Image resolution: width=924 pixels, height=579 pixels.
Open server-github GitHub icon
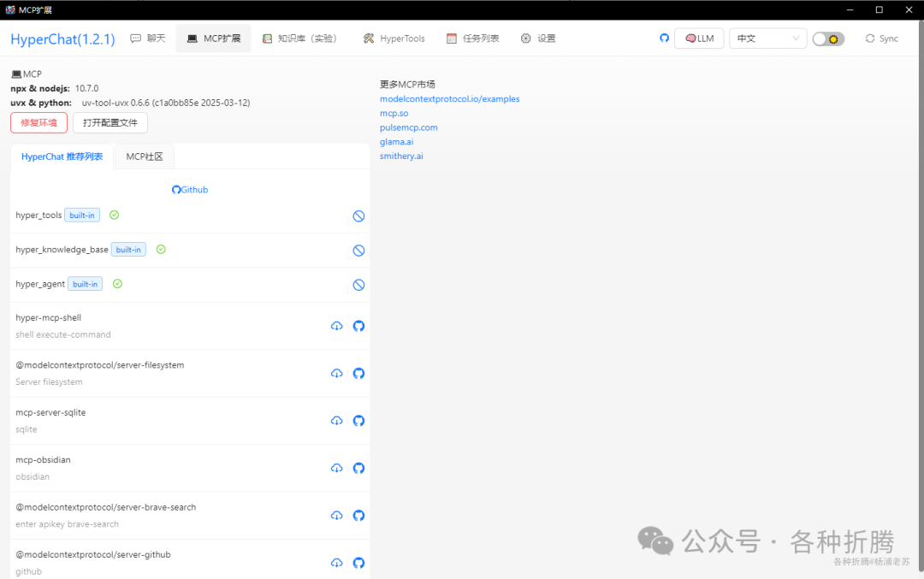(358, 563)
